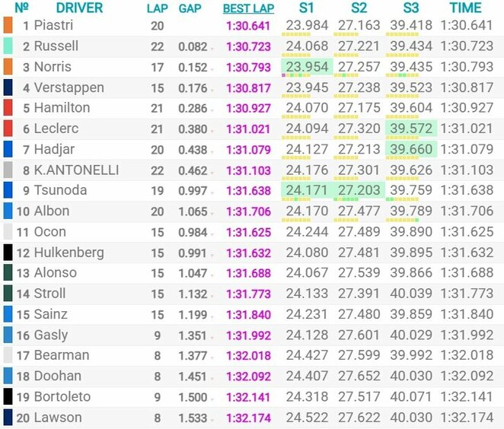Image resolution: width=504 pixels, height=429 pixels.
Task: Click Hadjar's highlighted S3 time 39.660
Action: (x=412, y=149)
